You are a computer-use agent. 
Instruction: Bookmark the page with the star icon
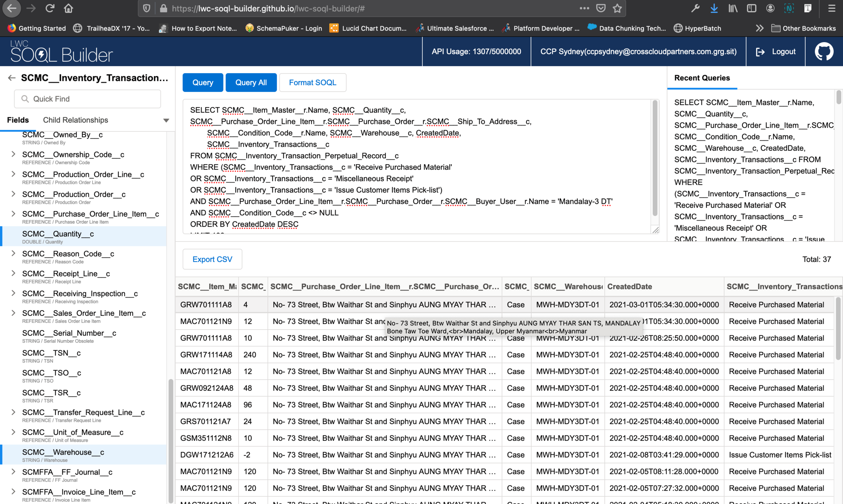click(x=617, y=8)
